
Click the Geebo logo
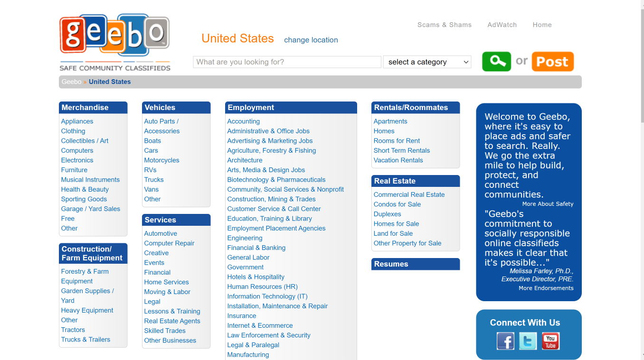(x=114, y=43)
